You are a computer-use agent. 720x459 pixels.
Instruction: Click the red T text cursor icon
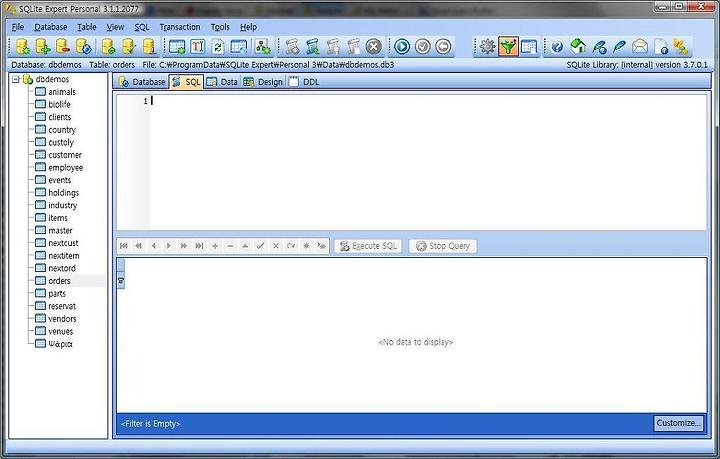pos(197,46)
